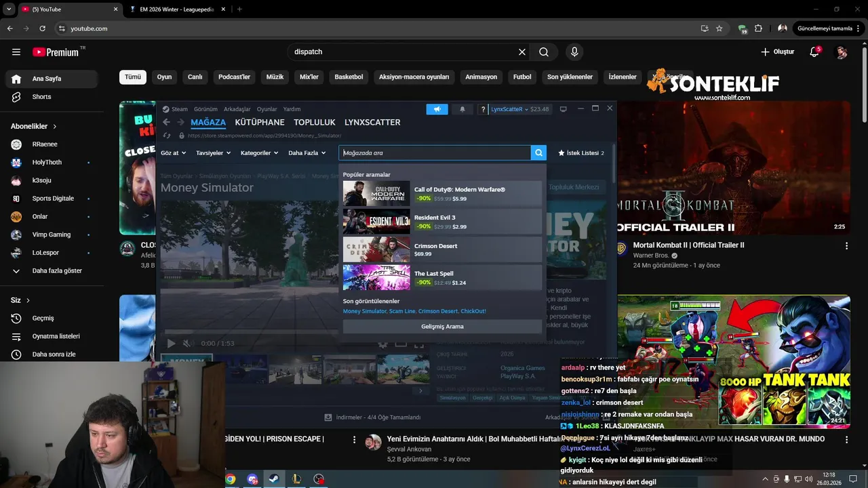Screen dimensions: 868x488
Task: Expand the Kategoriler dropdown
Action: (x=259, y=153)
